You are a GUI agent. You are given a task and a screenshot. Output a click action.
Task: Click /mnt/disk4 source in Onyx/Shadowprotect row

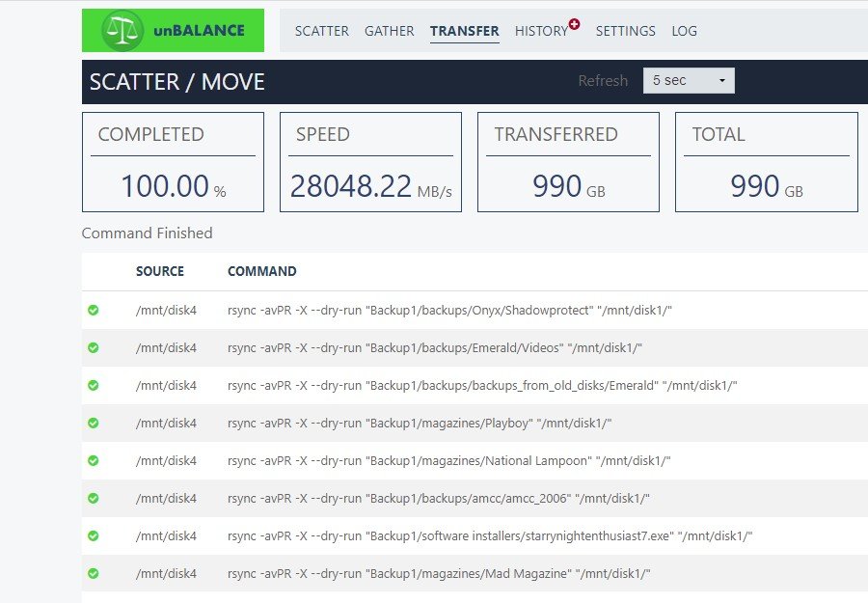coord(166,310)
